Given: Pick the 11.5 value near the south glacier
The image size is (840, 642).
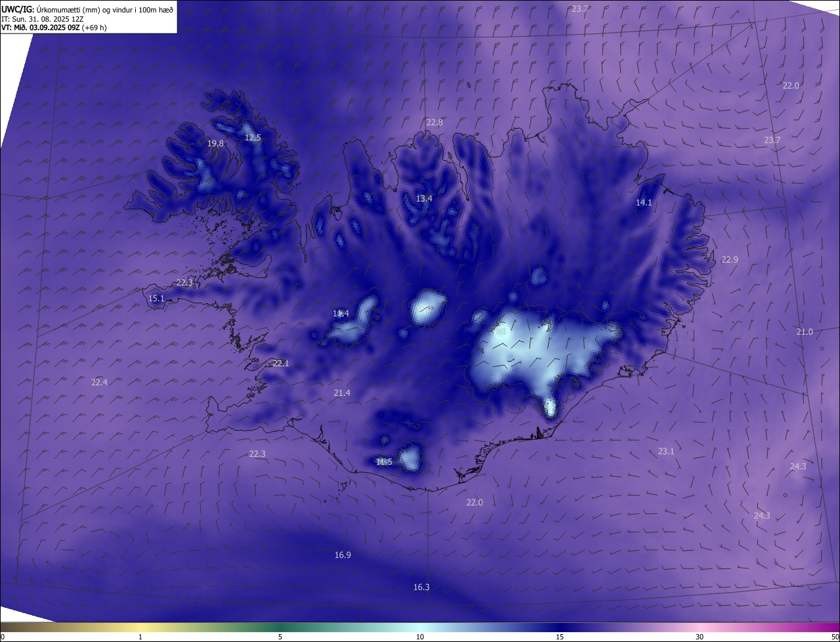Looking at the screenshot, I should 384,462.
